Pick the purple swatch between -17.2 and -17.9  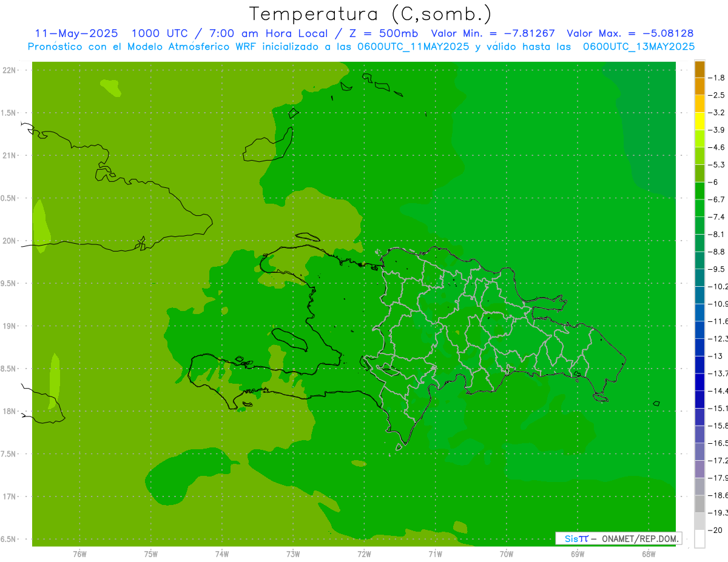[699, 469]
